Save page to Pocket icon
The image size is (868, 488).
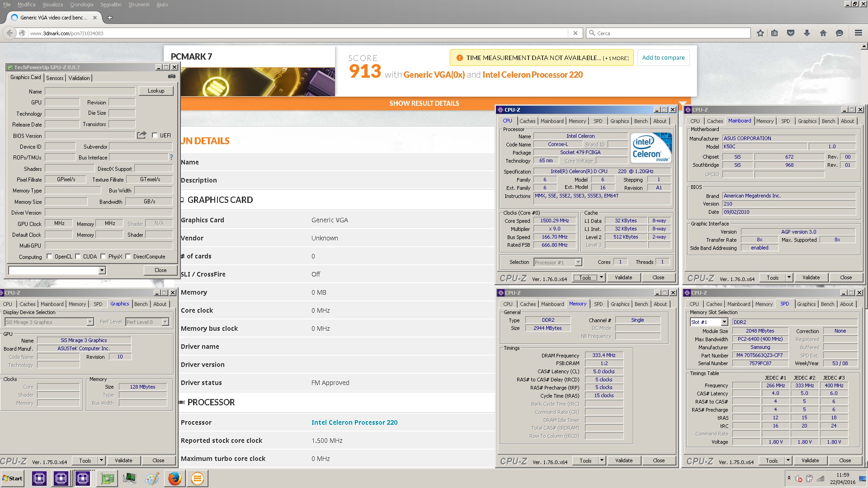[x=791, y=33]
